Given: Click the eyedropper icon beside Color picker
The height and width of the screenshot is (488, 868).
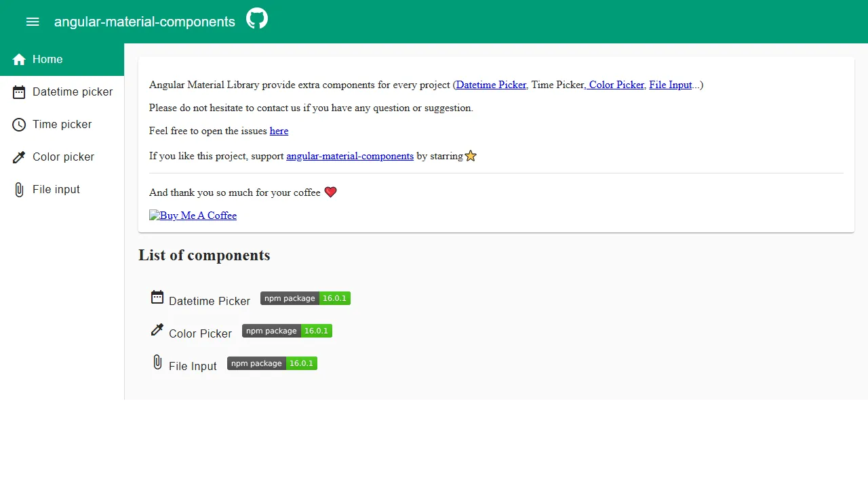Looking at the screenshot, I should pos(19,157).
